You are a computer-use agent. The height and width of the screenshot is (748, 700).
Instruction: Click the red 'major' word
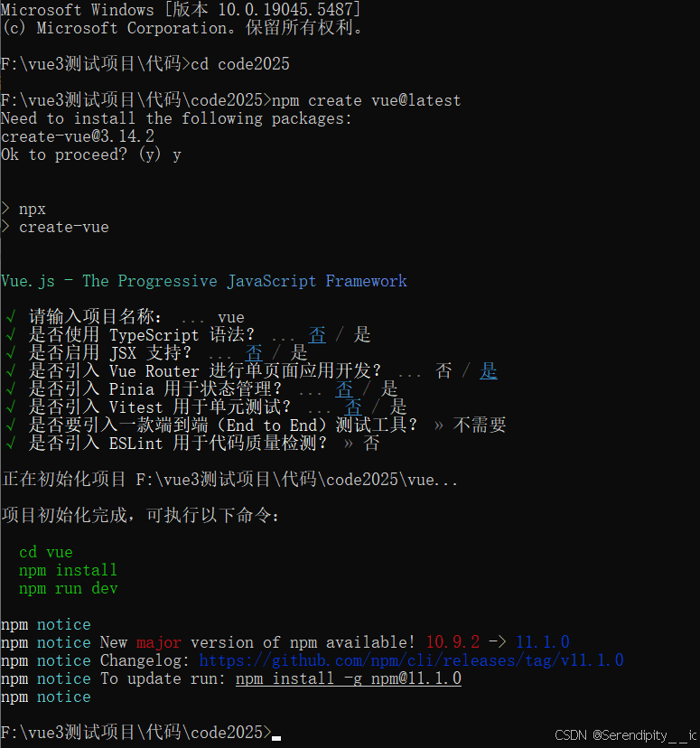click(159, 642)
